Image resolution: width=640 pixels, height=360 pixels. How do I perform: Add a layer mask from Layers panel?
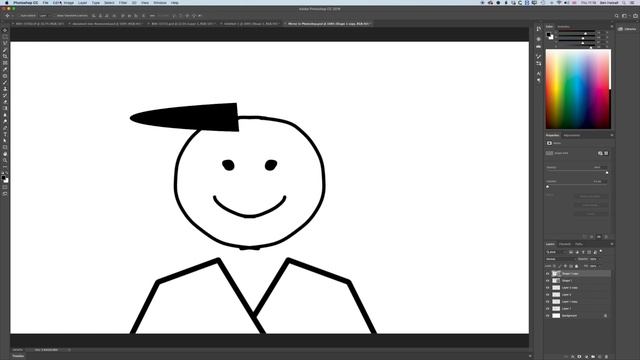pyautogui.click(x=579, y=357)
